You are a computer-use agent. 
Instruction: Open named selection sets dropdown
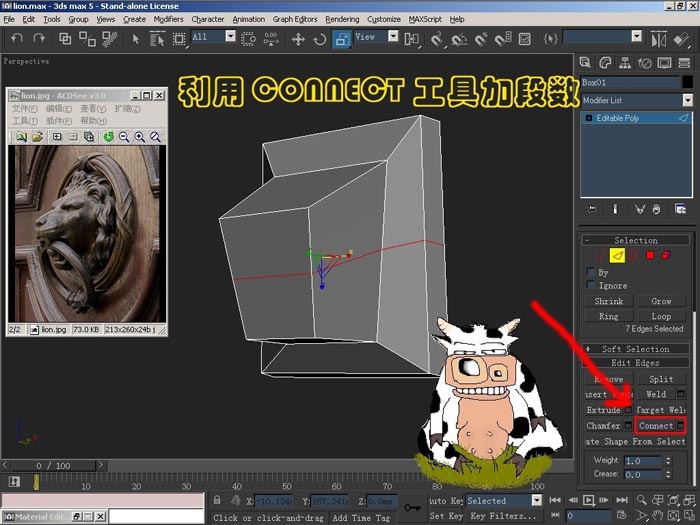pyautogui.click(x=637, y=36)
